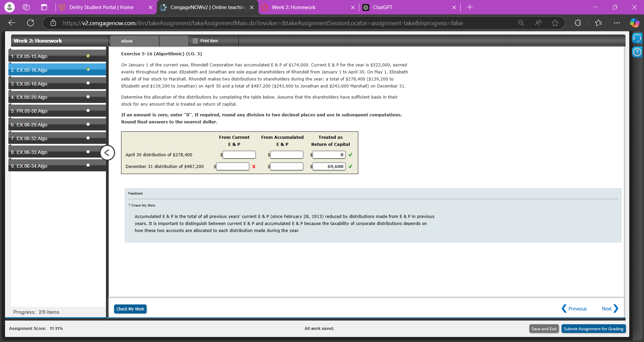Close the DeVry Student Portal tab
The height and width of the screenshot is (342, 644).
pos(150,7)
